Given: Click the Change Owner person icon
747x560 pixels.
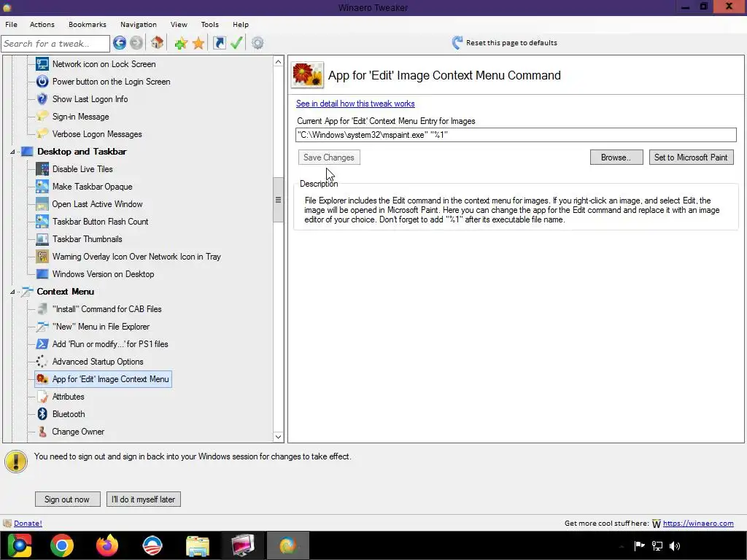Looking at the screenshot, I should 42,432.
